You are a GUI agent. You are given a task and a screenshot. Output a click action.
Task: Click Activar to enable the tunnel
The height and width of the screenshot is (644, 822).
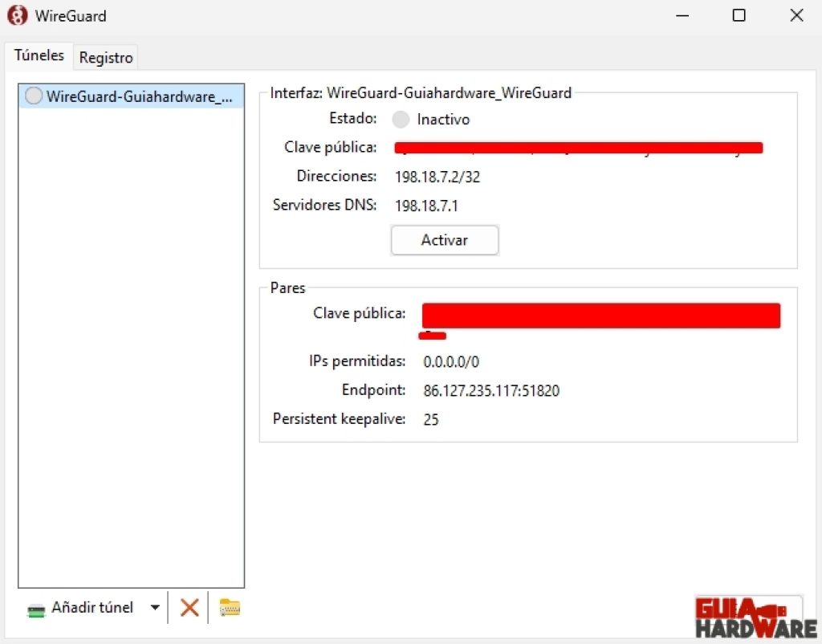pos(444,240)
